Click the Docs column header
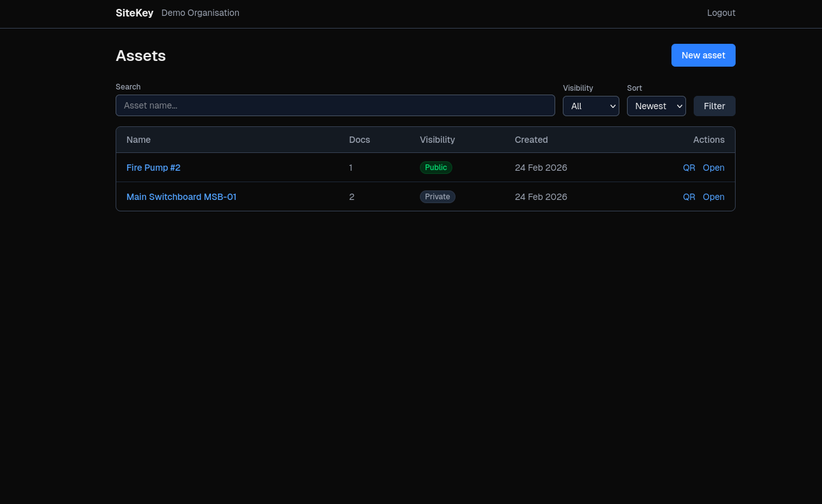The image size is (822, 504). tap(360, 140)
